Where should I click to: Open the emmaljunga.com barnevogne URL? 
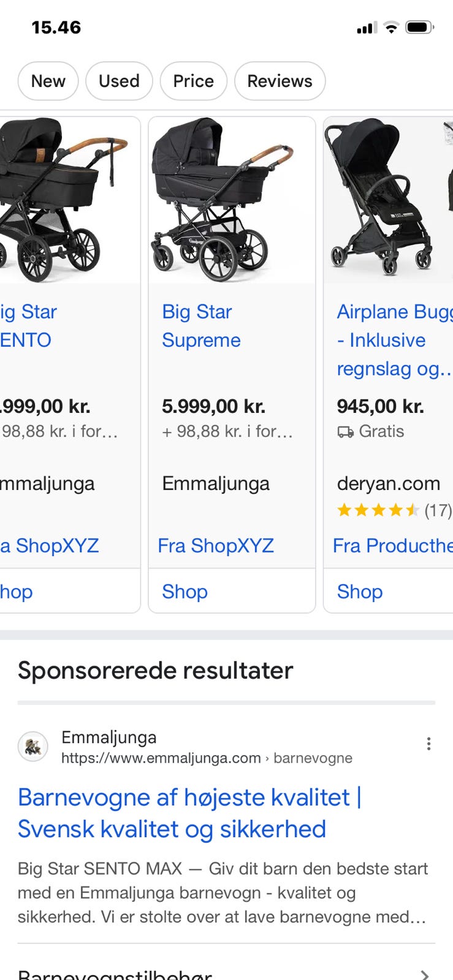207,758
